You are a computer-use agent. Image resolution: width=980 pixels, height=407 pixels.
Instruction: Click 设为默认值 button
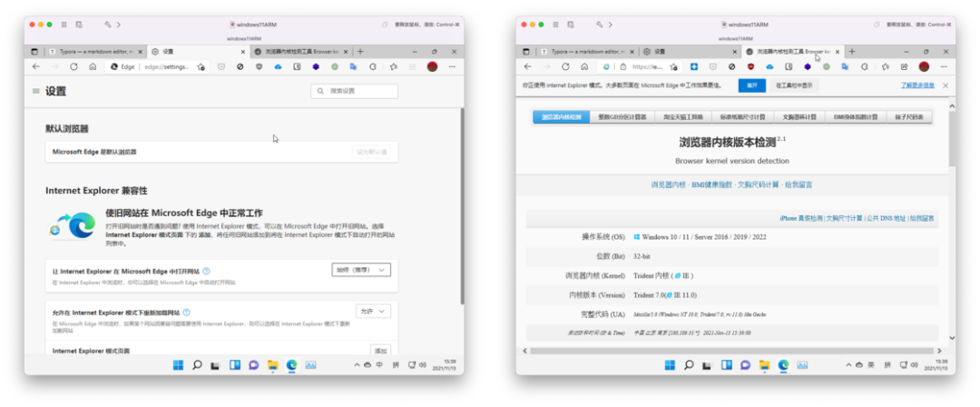point(372,152)
